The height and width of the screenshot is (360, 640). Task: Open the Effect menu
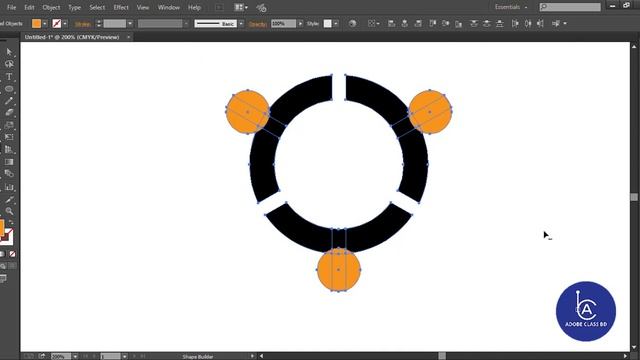(121, 7)
